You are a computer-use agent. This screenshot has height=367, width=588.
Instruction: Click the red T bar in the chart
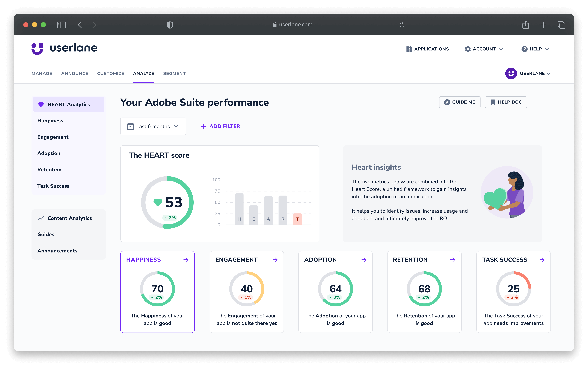(297, 219)
